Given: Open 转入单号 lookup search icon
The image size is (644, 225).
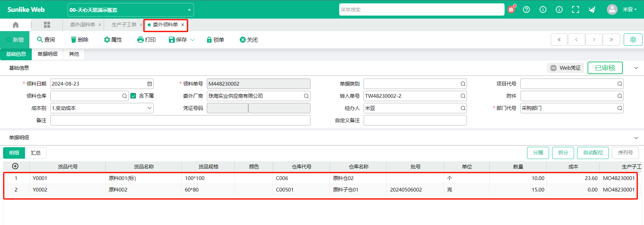Looking at the screenshot, I should point(463,96).
